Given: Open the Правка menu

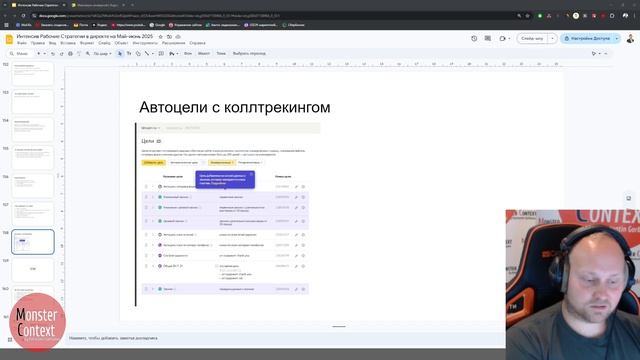Looking at the screenshot, I should [x=38, y=43].
